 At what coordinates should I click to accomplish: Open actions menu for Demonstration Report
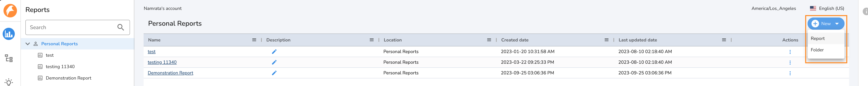pyautogui.click(x=790, y=73)
